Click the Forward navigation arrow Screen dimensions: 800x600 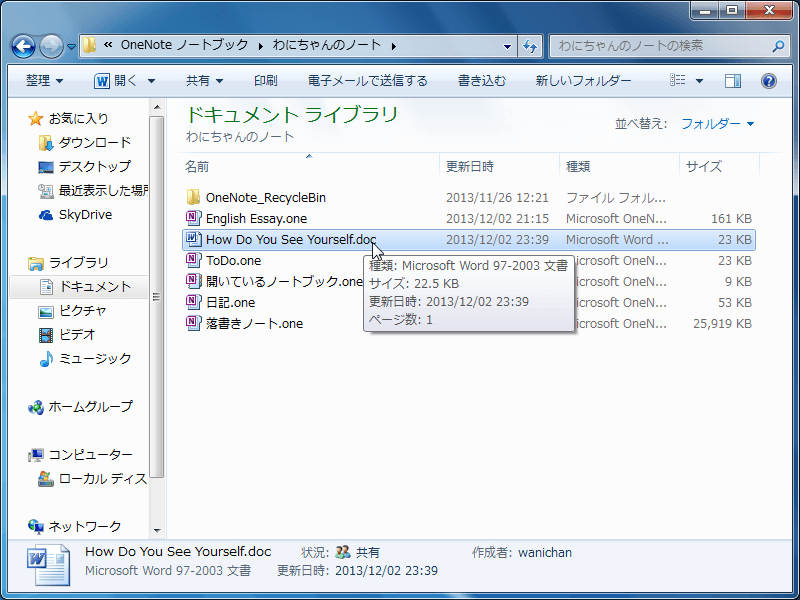point(51,46)
